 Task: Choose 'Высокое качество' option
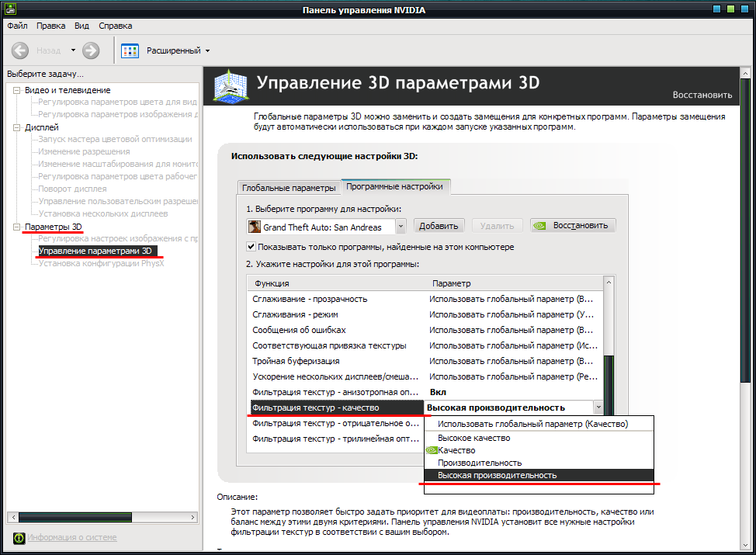[x=539, y=438]
